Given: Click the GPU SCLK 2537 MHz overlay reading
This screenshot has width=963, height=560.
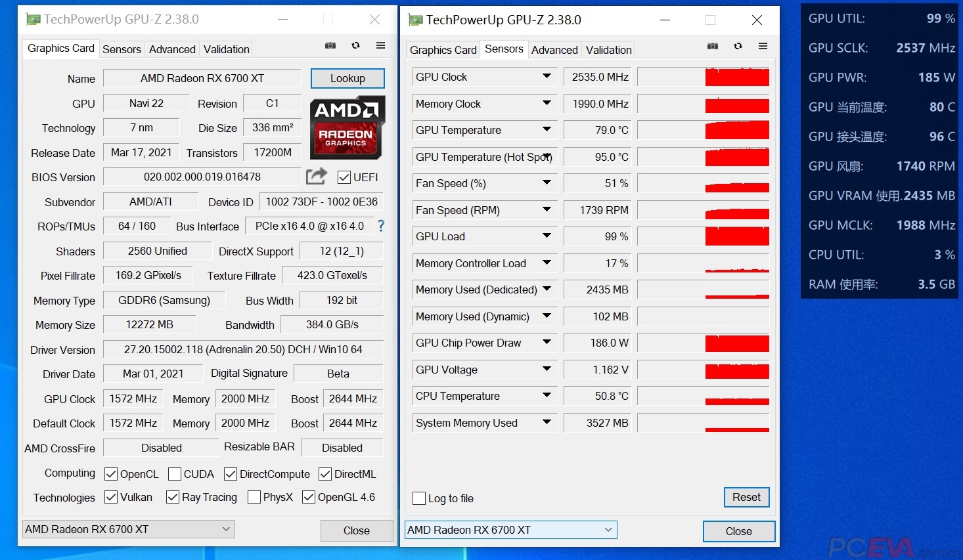Looking at the screenshot, I should point(882,48).
